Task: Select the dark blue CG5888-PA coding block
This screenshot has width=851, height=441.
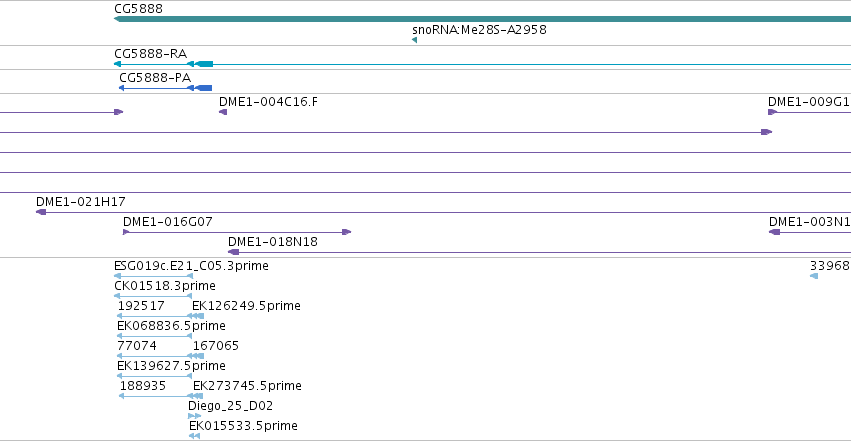Action: point(204,88)
